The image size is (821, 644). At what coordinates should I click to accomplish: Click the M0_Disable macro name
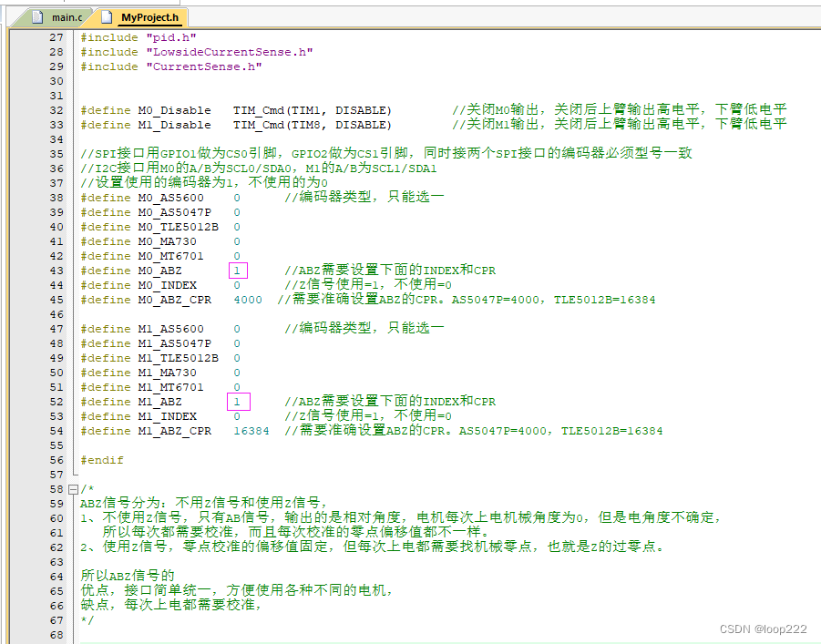174,110
